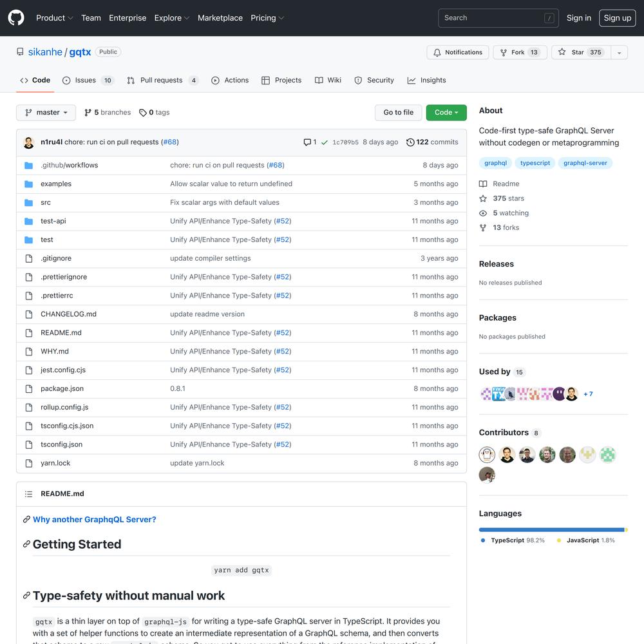This screenshot has width=644, height=644.
Task: Click the fork icon beside 13 forks
Action: click(x=483, y=227)
